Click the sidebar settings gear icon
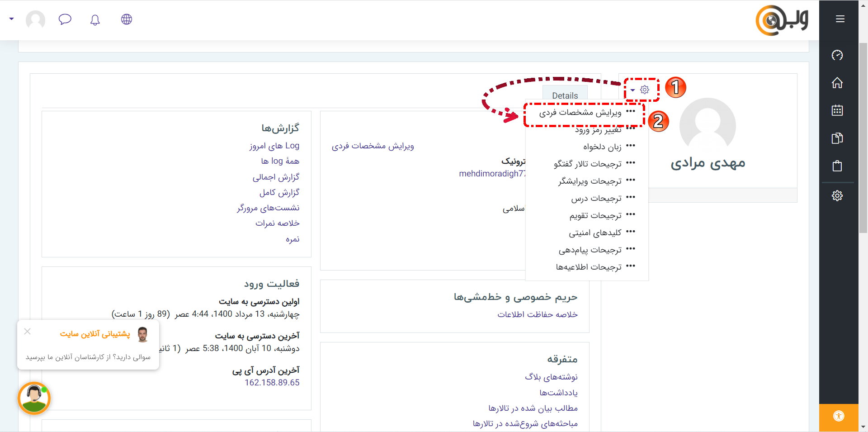This screenshot has width=868, height=432. (x=837, y=195)
